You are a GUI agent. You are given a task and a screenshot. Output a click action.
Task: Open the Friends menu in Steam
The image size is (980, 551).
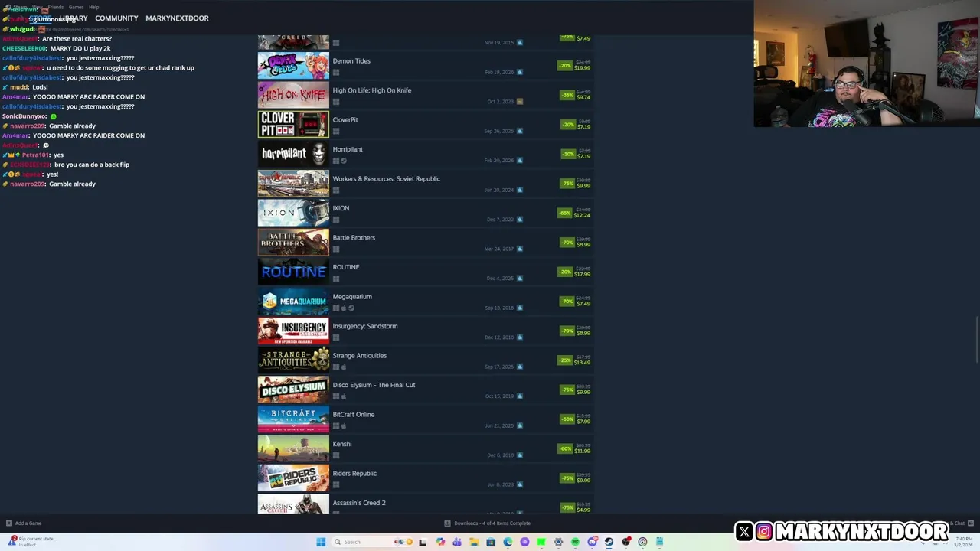56,7
